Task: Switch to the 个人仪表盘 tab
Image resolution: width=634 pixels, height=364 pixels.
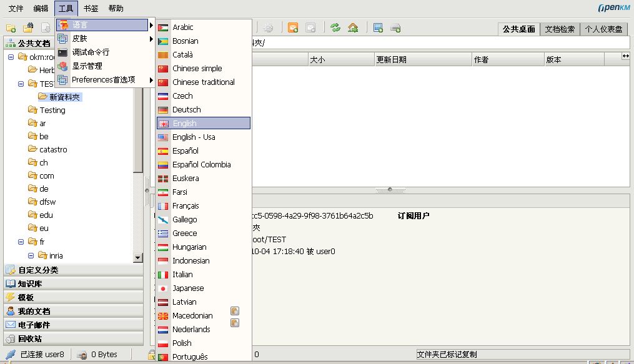Action: click(603, 29)
